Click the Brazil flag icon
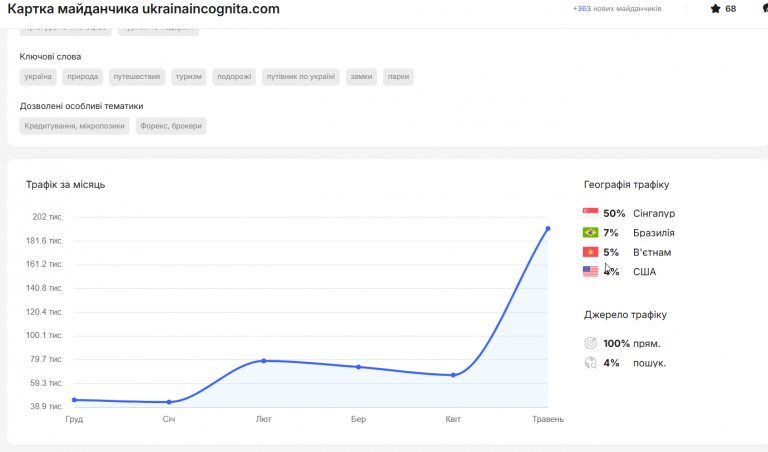Screen dimensions: 768x452 click(590, 232)
